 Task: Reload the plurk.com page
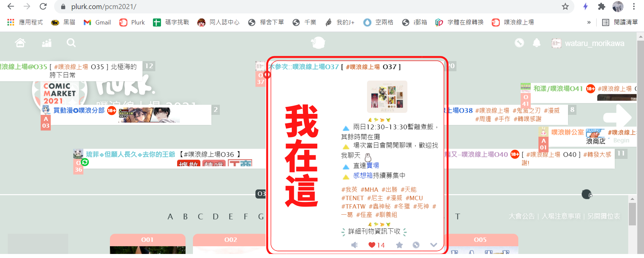click(x=43, y=6)
